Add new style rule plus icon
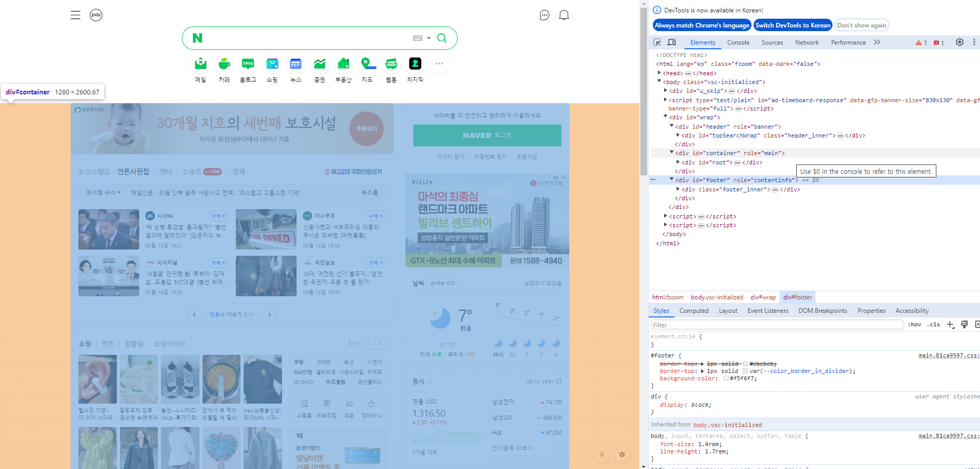The image size is (980, 469). 950,325
